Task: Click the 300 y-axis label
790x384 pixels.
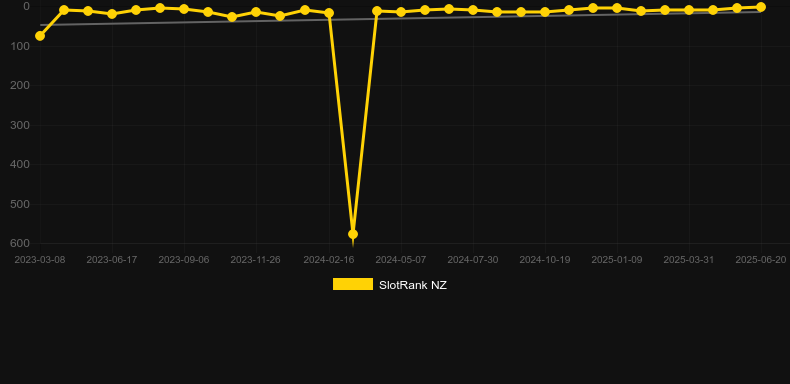Action: tap(20, 124)
